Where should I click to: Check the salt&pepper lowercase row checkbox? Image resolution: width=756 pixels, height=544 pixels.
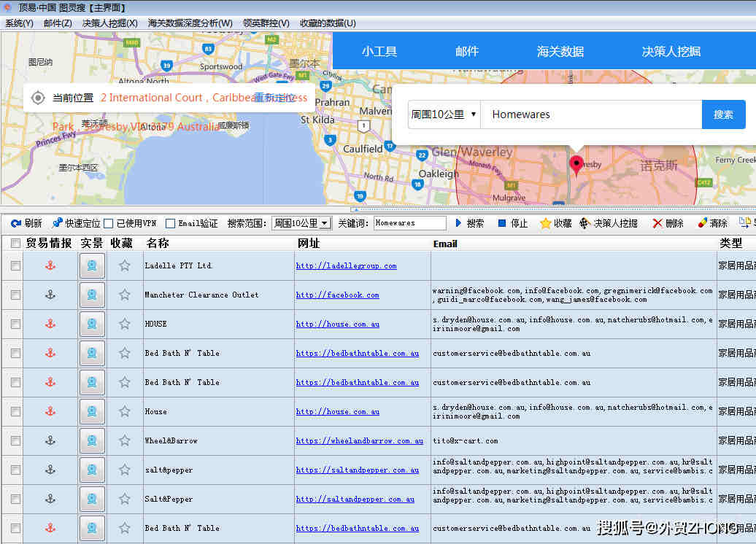click(15, 470)
